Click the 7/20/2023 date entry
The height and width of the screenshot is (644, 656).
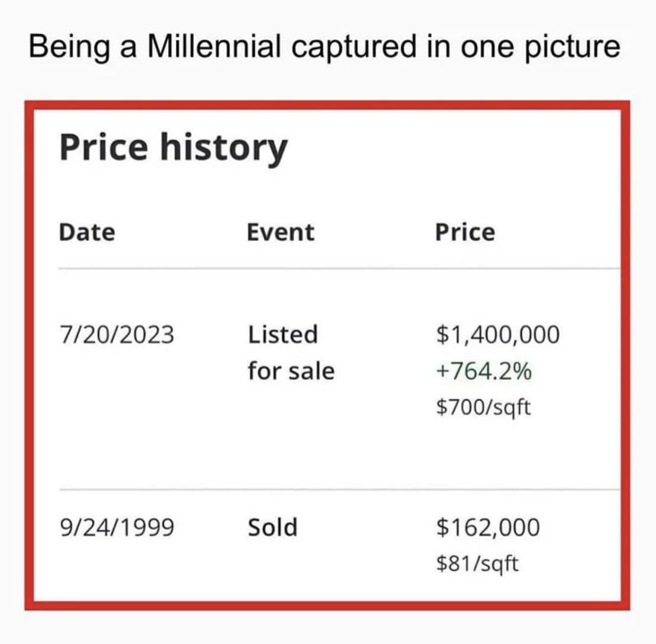(117, 335)
